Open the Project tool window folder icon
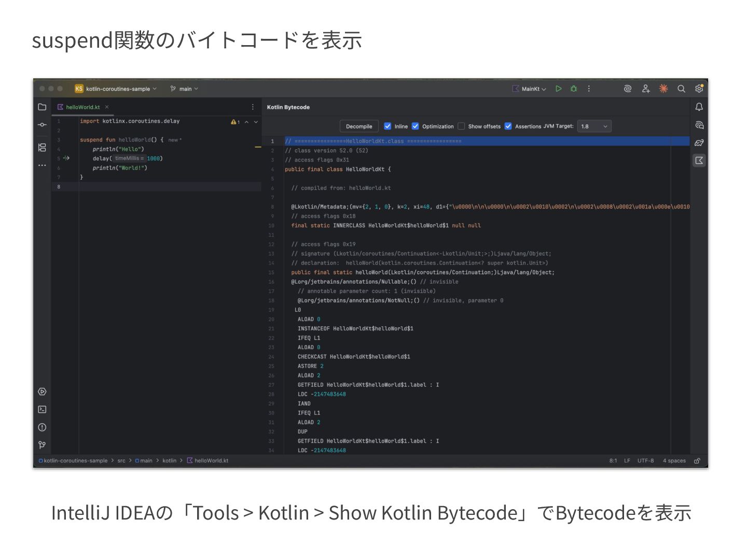This screenshot has width=747, height=560. coord(42,107)
